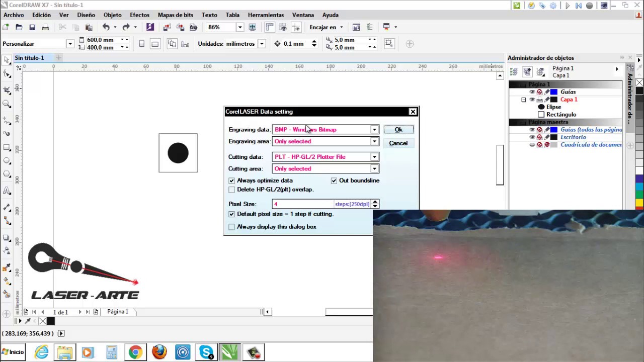Image resolution: width=644 pixels, height=362 pixels.
Task: Click the Export icon
Action: point(180,27)
